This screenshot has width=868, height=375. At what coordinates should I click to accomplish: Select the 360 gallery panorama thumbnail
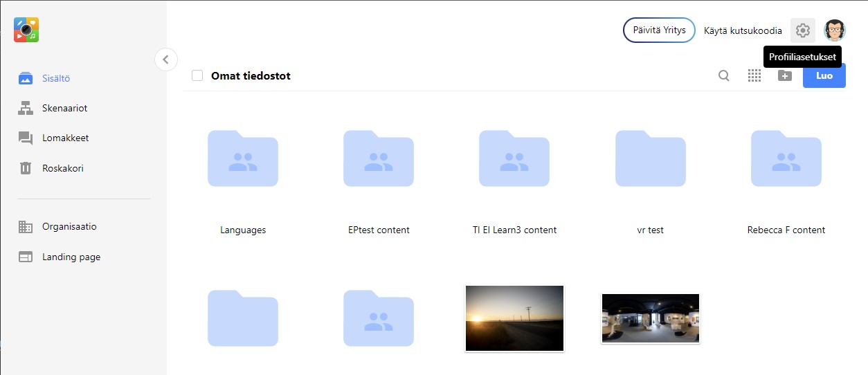pos(651,318)
